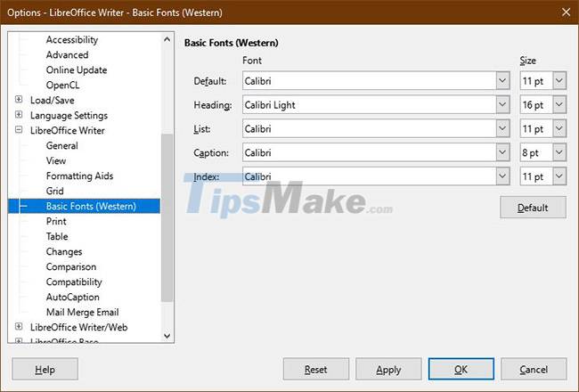
Task: Confirm with the OK button
Action: 461,369
